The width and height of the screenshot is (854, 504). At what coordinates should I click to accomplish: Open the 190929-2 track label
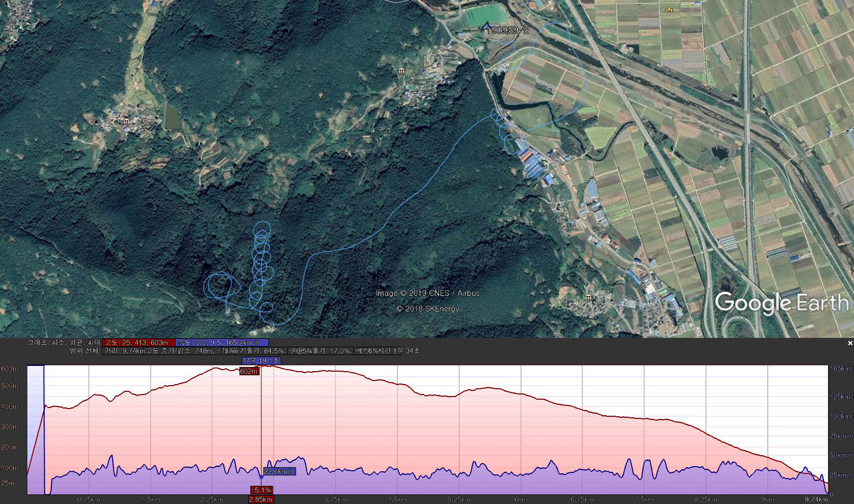(x=508, y=31)
